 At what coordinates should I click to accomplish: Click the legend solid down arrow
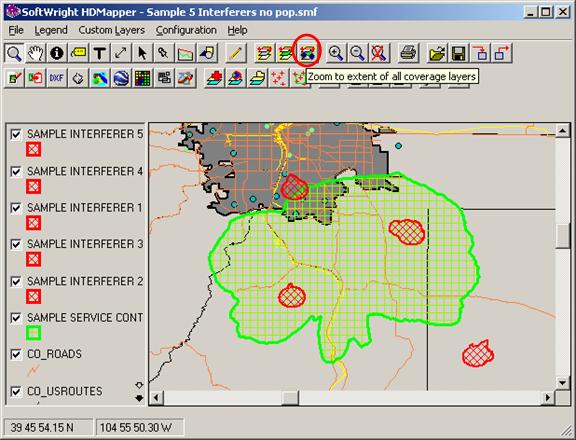(x=139, y=398)
